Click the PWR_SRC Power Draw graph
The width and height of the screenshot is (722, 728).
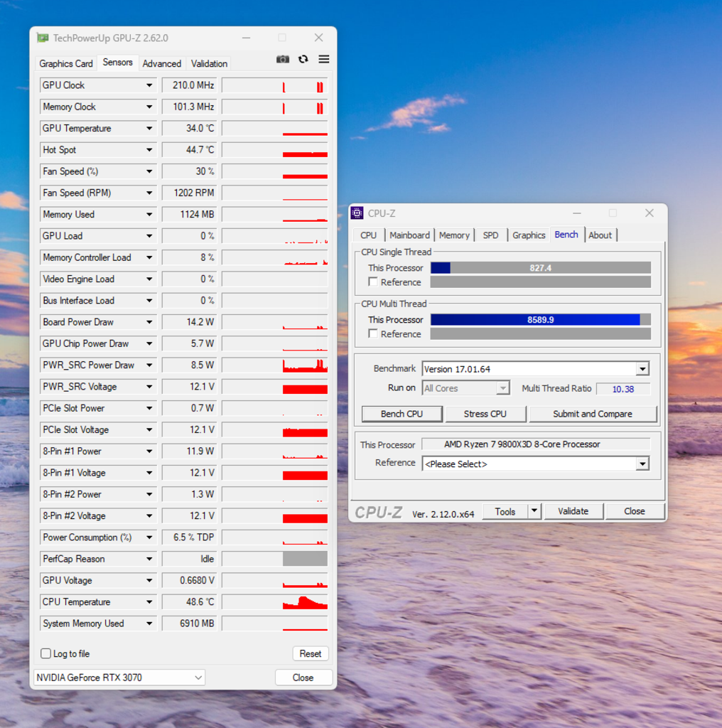point(275,365)
